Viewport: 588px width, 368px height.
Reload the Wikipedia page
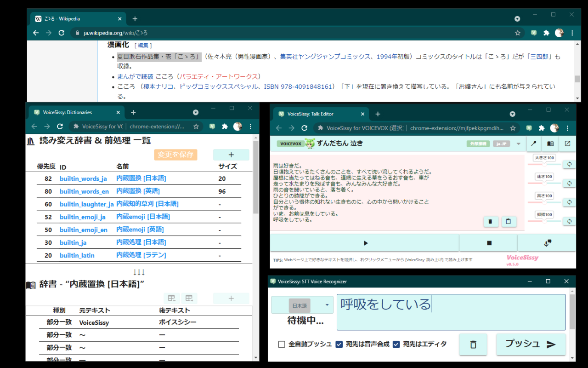(x=62, y=33)
